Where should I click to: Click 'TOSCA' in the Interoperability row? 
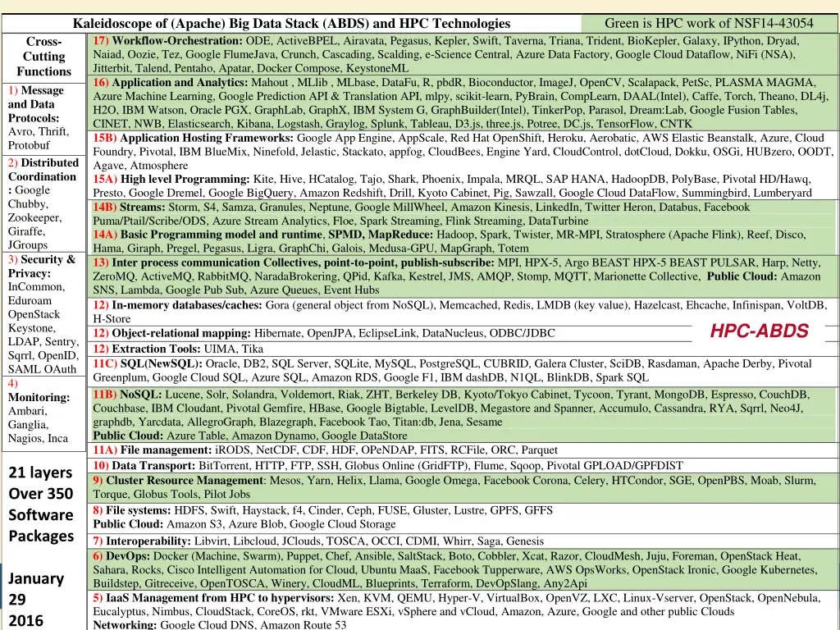pos(345,541)
